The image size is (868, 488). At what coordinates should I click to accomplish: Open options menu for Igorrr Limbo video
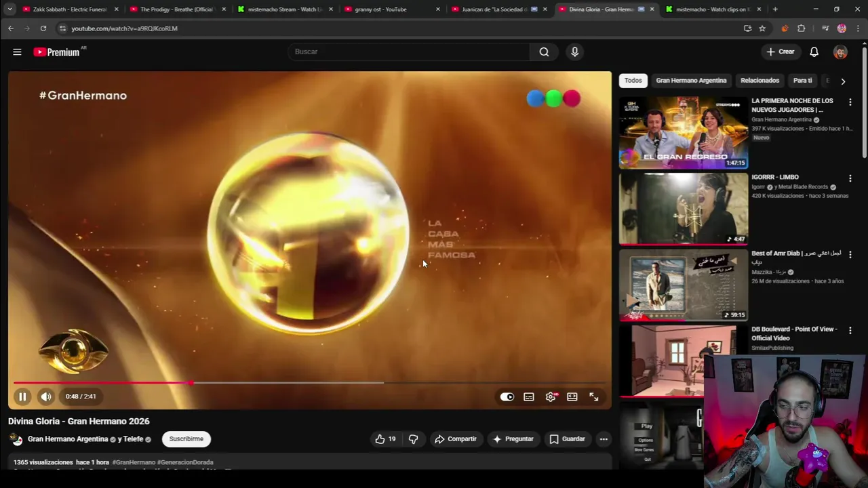pyautogui.click(x=850, y=178)
